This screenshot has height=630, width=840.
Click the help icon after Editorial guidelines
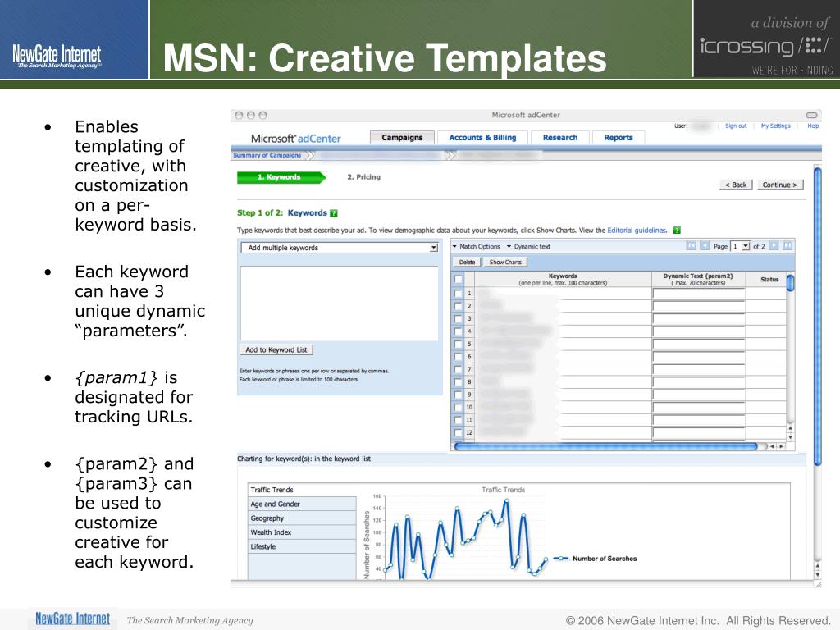pyautogui.click(x=677, y=231)
